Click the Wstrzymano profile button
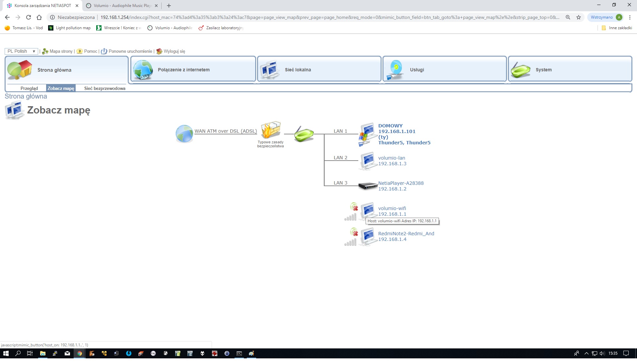Image resolution: width=637 pixels, height=364 pixels. point(606,17)
